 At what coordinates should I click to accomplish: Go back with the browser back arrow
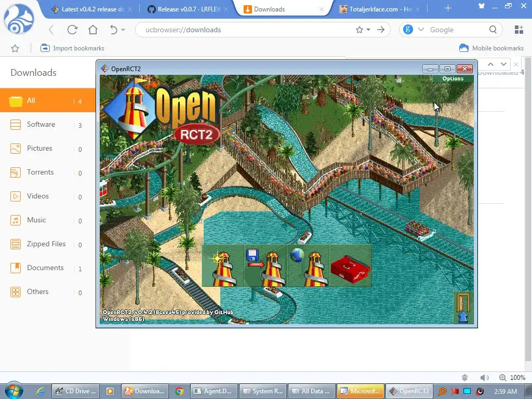(x=51, y=30)
